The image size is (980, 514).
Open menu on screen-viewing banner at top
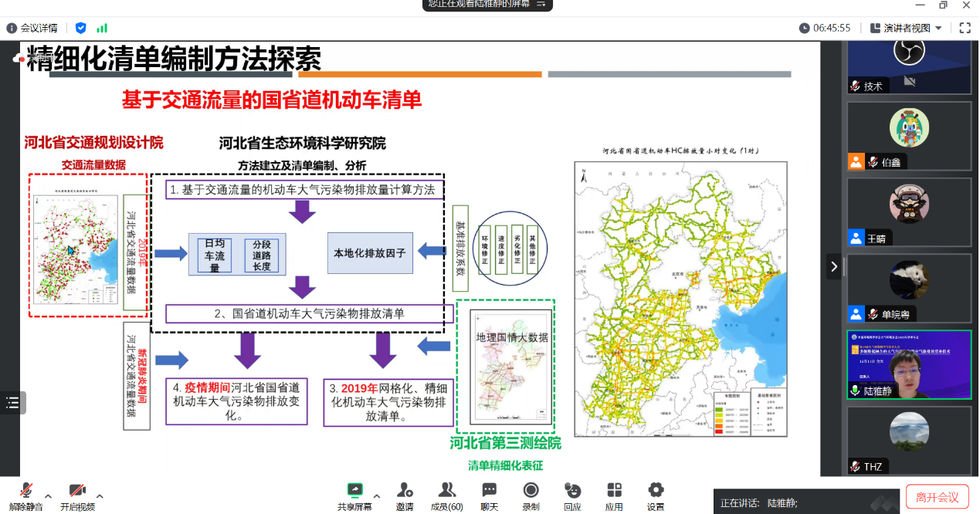coord(542,5)
